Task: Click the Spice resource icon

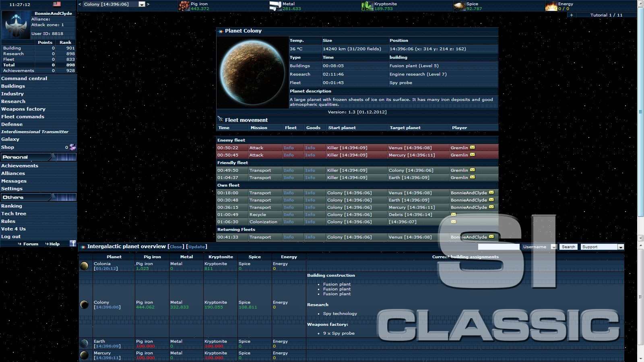Action: [x=459, y=6]
